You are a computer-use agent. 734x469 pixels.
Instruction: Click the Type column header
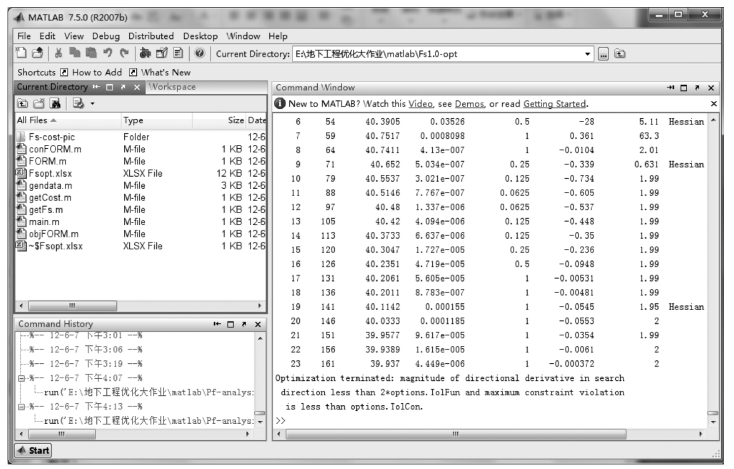click(x=157, y=120)
